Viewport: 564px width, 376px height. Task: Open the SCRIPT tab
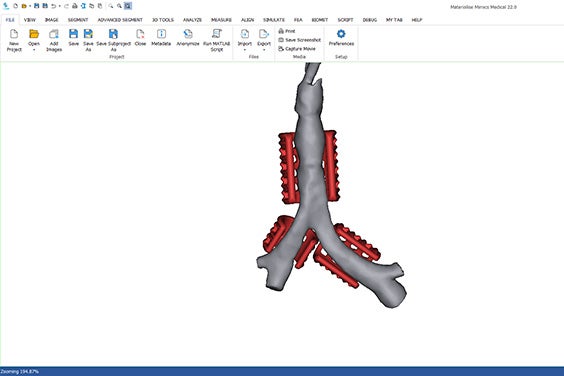point(345,20)
